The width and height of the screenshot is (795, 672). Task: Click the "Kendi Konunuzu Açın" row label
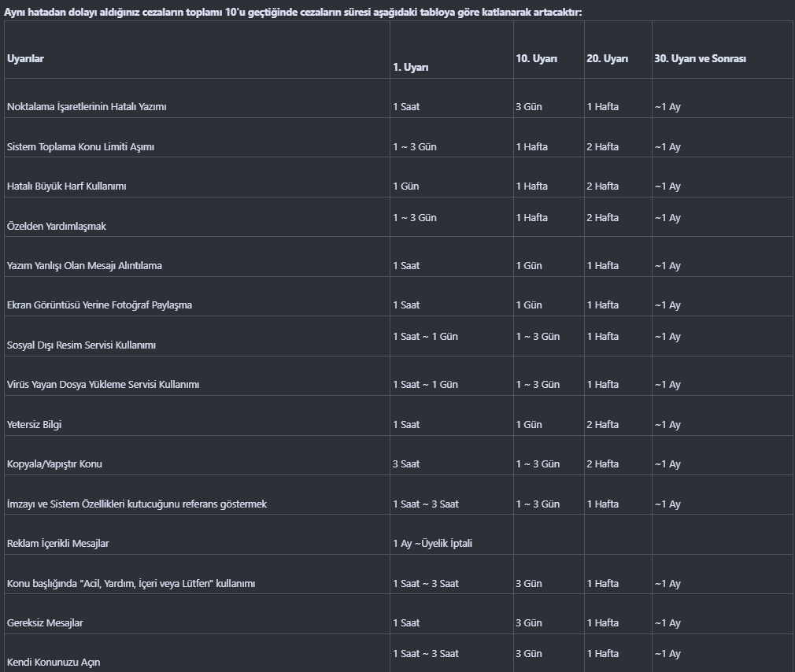[x=54, y=663]
